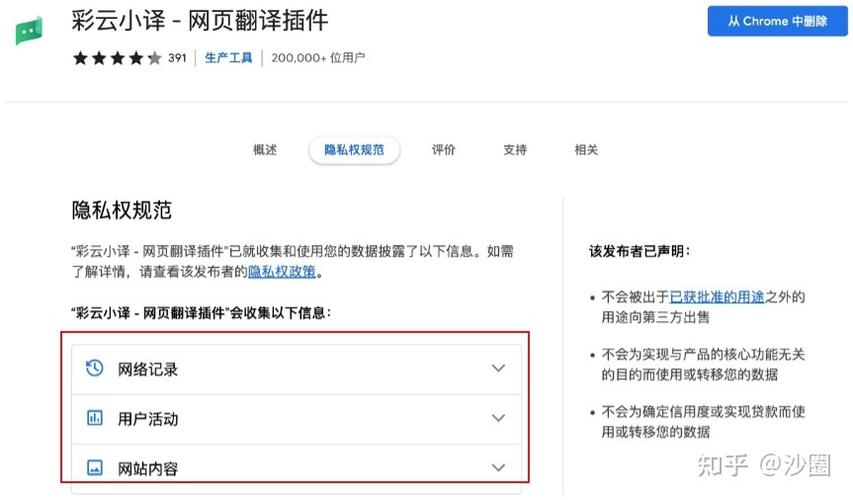The width and height of the screenshot is (853, 500).
Task: Click the 生产工具 category link
Action: [x=228, y=58]
